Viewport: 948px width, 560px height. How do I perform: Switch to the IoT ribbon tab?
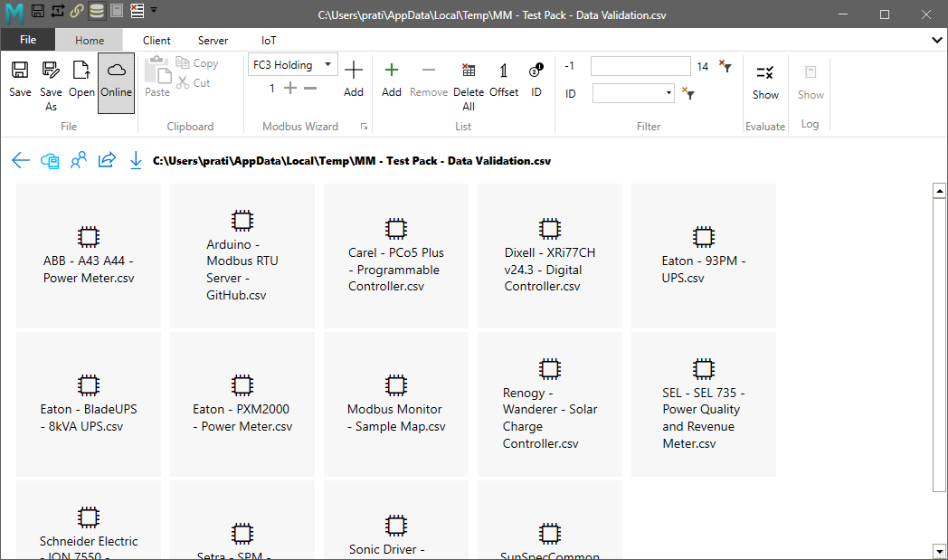269,41
